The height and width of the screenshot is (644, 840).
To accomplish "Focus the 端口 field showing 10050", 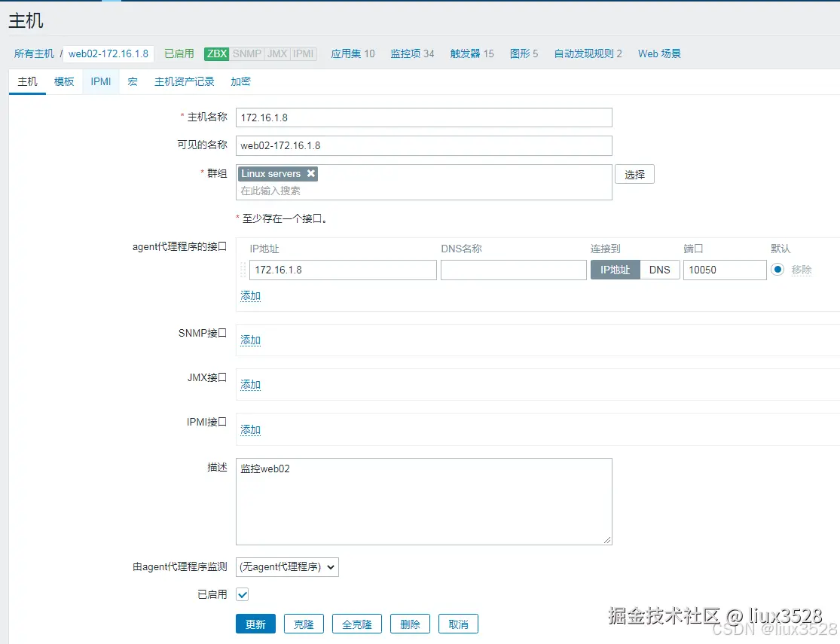I will click(x=725, y=270).
